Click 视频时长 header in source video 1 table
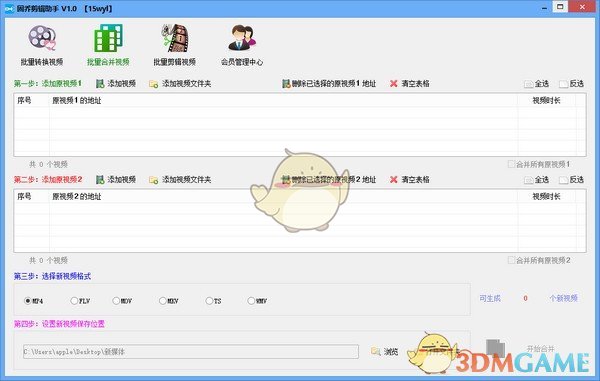Viewport: 600px width, 381px height. (x=546, y=101)
